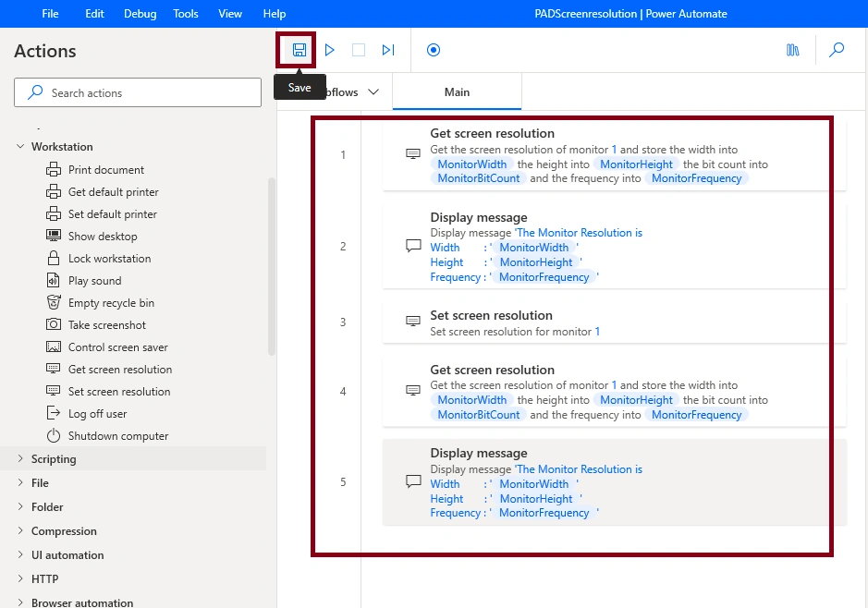Image resolution: width=868 pixels, height=608 pixels.
Task: Click the Log off user action label
Action: pyautogui.click(x=97, y=414)
